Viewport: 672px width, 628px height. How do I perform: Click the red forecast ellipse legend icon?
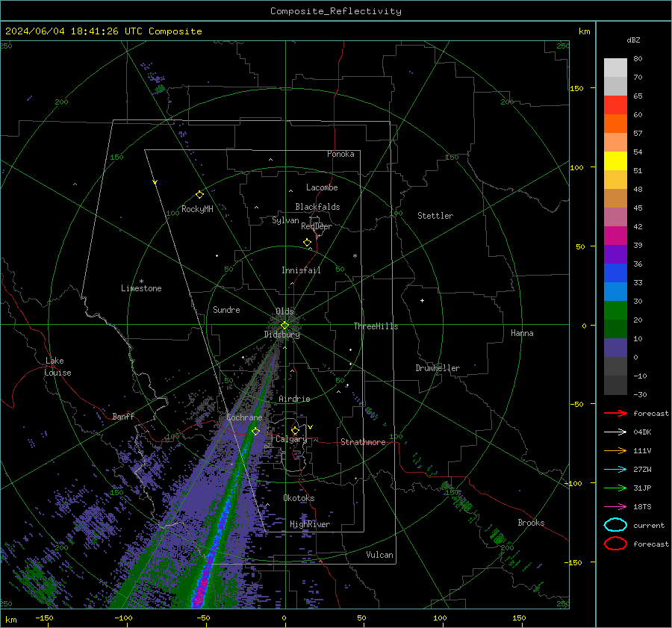(x=615, y=544)
